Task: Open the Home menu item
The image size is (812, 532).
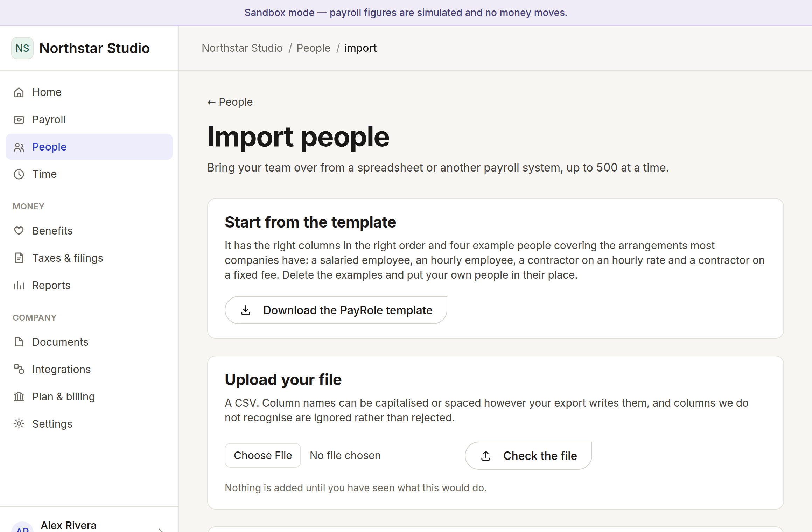Action: click(x=89, y=92)
